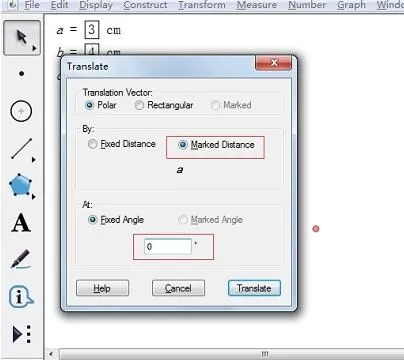404x360 pixels.
Task: Select the Marked Distance radio button
Action: (x=216, y=145)
